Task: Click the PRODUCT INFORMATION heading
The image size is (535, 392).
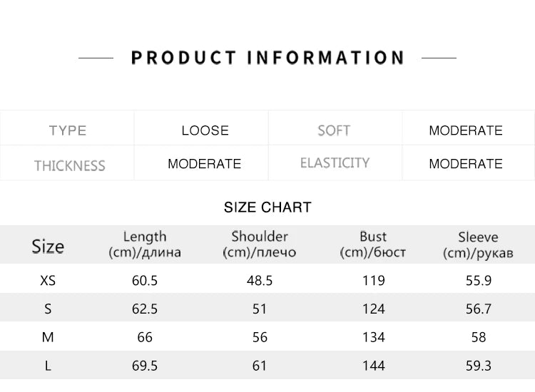Action: 267,58
